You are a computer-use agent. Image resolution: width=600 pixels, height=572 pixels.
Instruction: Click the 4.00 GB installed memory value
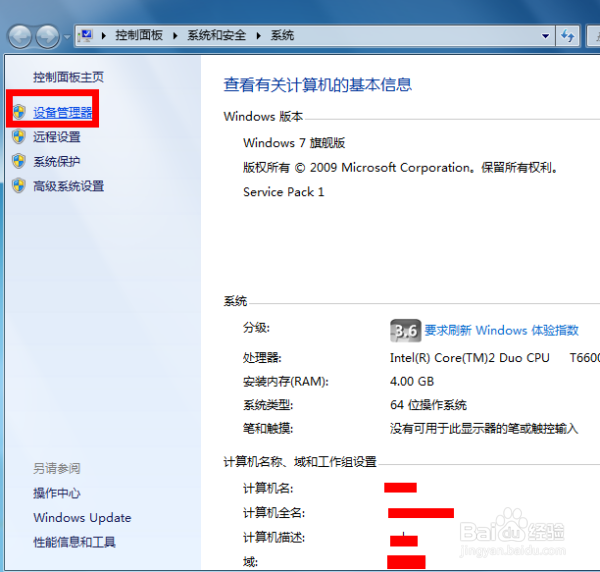[x=412, y=381]
